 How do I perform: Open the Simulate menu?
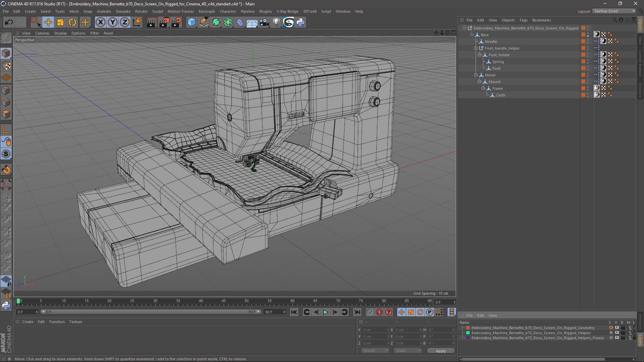coord(123,11)
